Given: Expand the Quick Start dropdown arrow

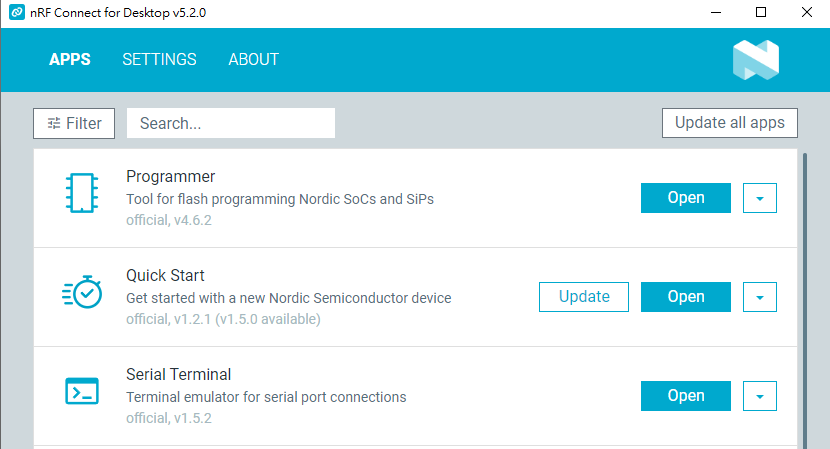Looking at the screenshot, I should (760, 297).
